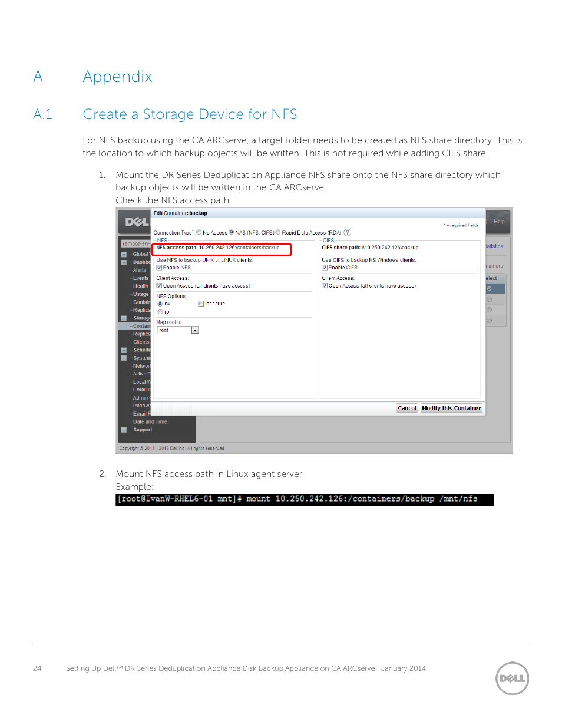This screenshot has width=562, height=728.
Task: Toggle the Enable CIFS checkbox
Action: [325, 268]
